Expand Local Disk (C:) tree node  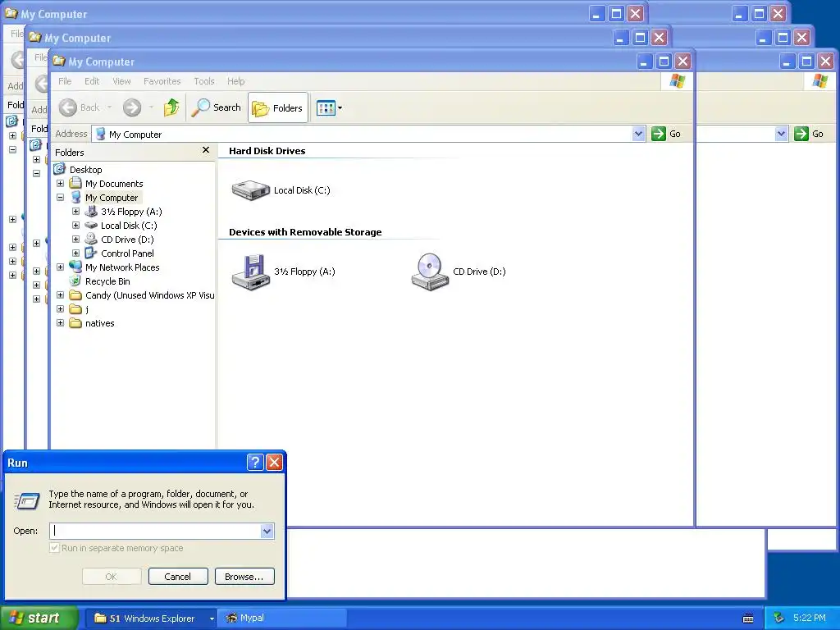click(x=75, y=225)
